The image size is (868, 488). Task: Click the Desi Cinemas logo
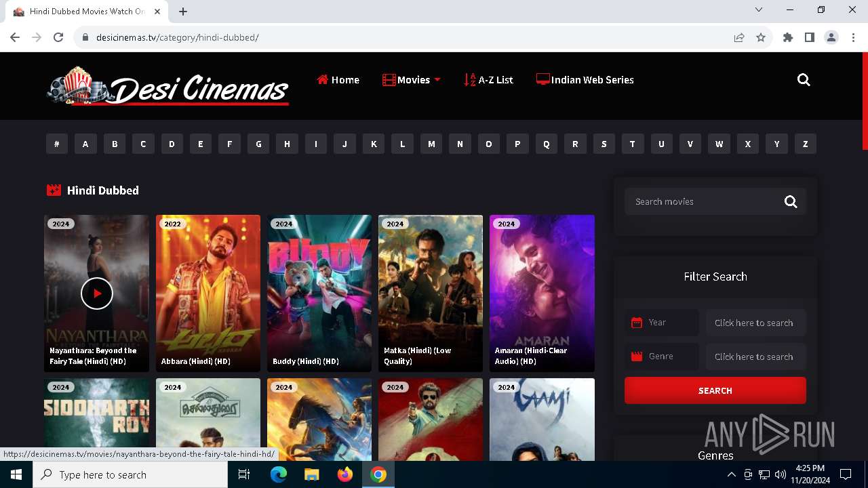168,86
